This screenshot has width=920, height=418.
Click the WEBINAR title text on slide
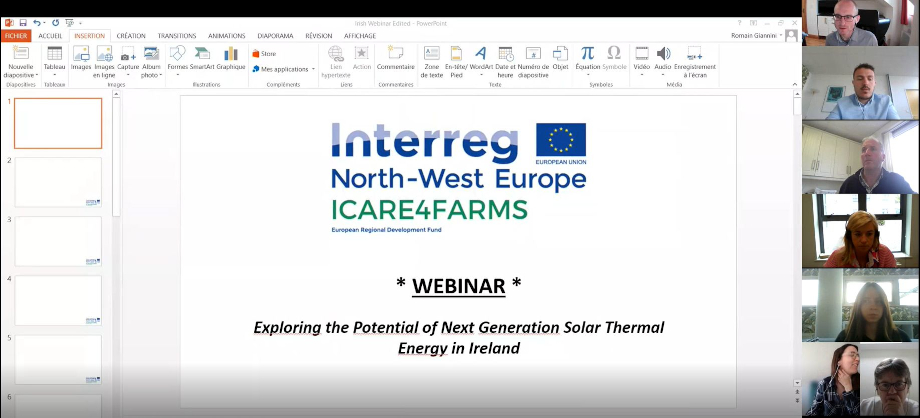[459, 285]
